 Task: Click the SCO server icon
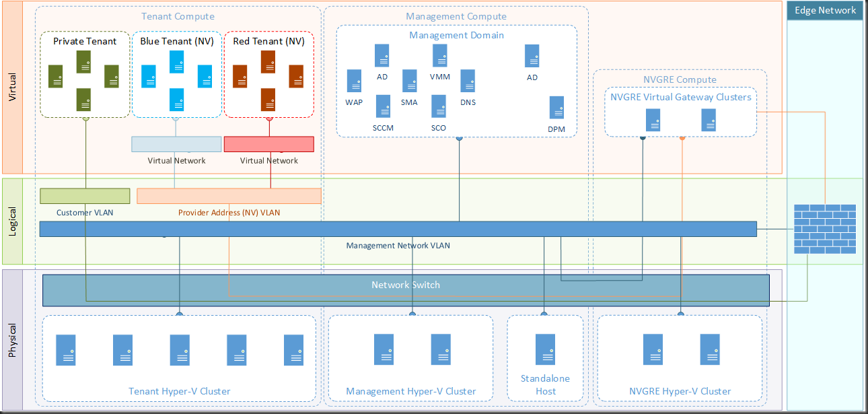pyautogui.click(x=439, y=106)
